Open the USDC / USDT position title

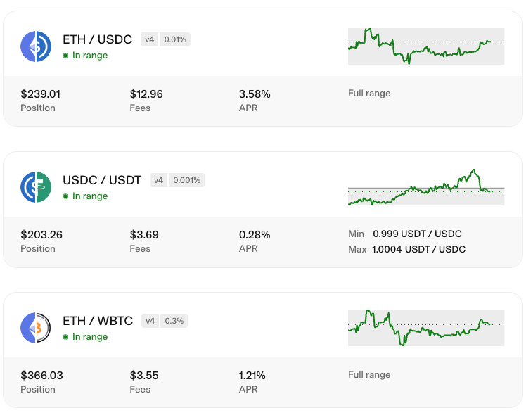[102, 180]
